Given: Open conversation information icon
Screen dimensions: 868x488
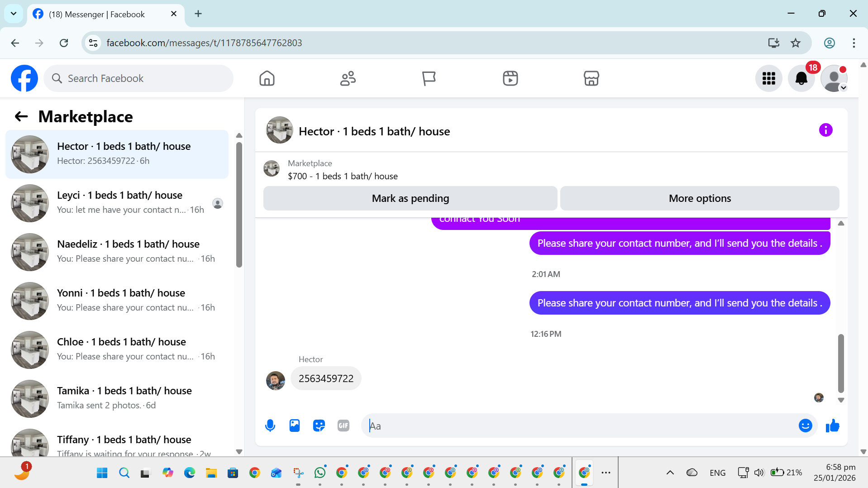Looking at the screenshot, I should pos(825,130).
